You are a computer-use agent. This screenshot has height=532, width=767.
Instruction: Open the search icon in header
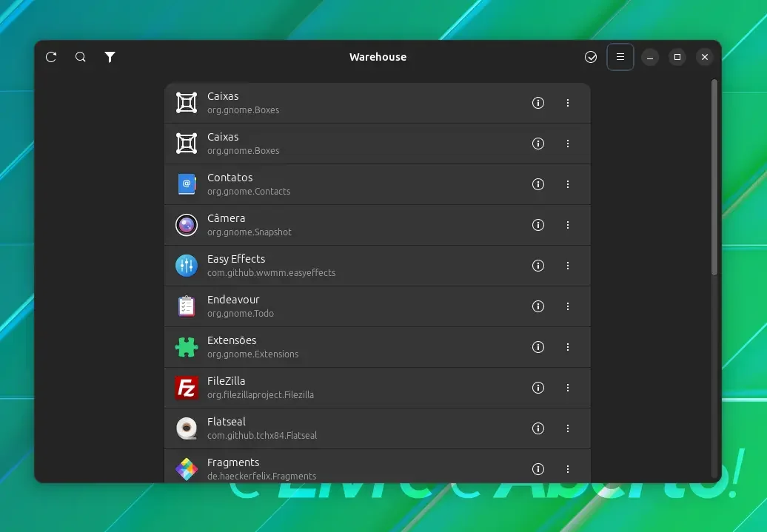tap(80, 57)
